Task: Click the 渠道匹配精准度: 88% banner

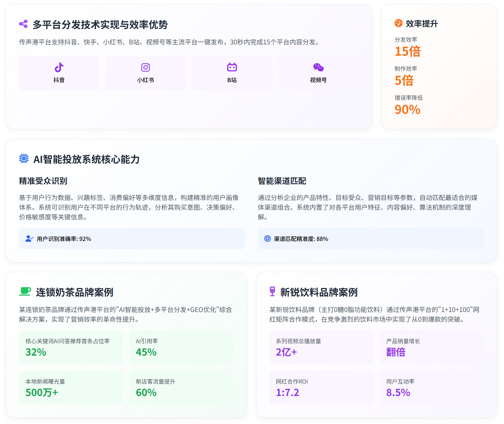Action: 371,239
